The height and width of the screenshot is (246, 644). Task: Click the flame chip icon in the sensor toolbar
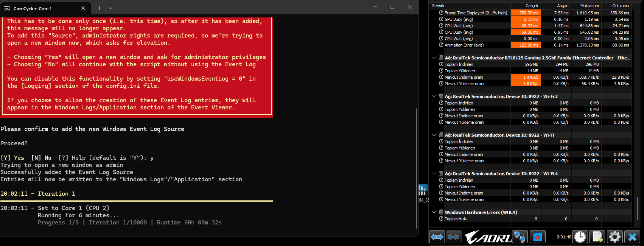pyautogui.click(x=537, y=237)
